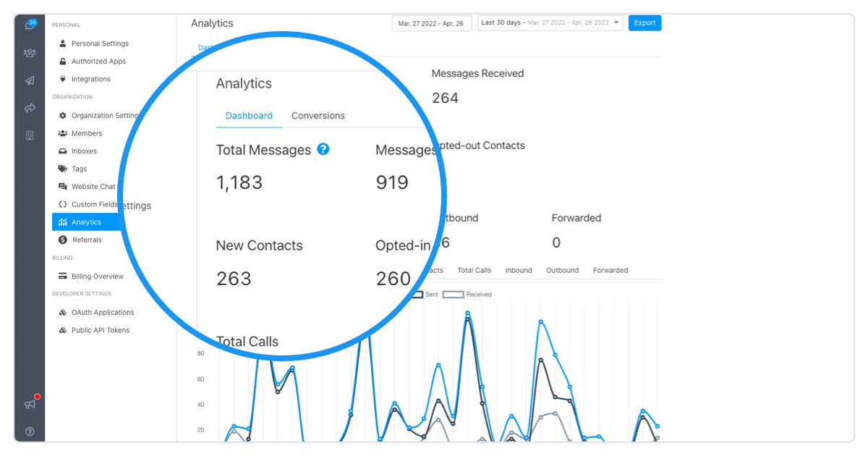Open the help question mark icon in left rail
868x456 pixels.
pyautogui.click(x=30, y=431)
